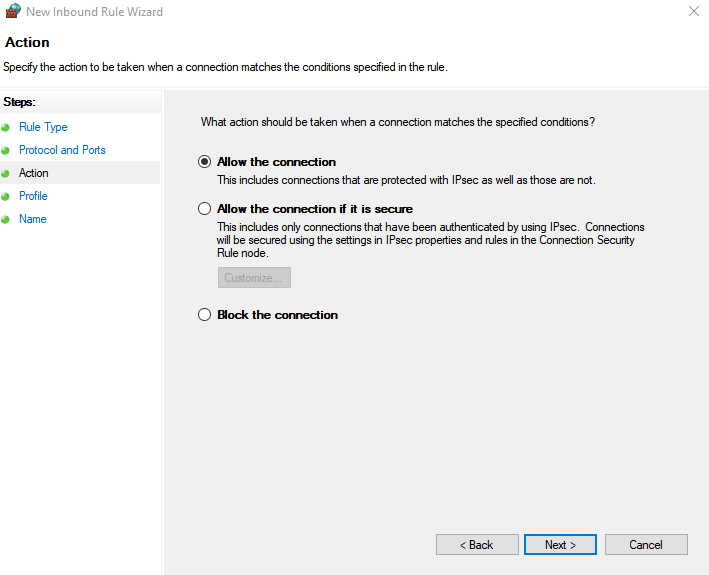
Task: Select the current Action step in sidebar
Action: [33, 173]
